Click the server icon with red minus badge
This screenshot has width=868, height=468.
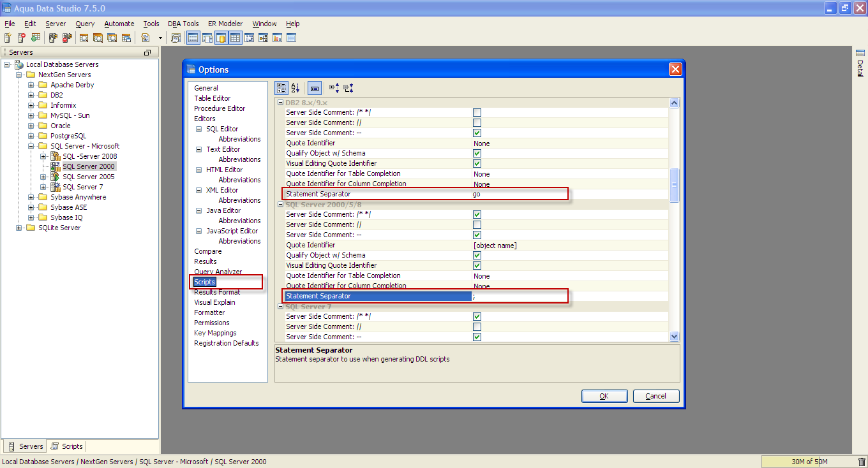point(22,38)
